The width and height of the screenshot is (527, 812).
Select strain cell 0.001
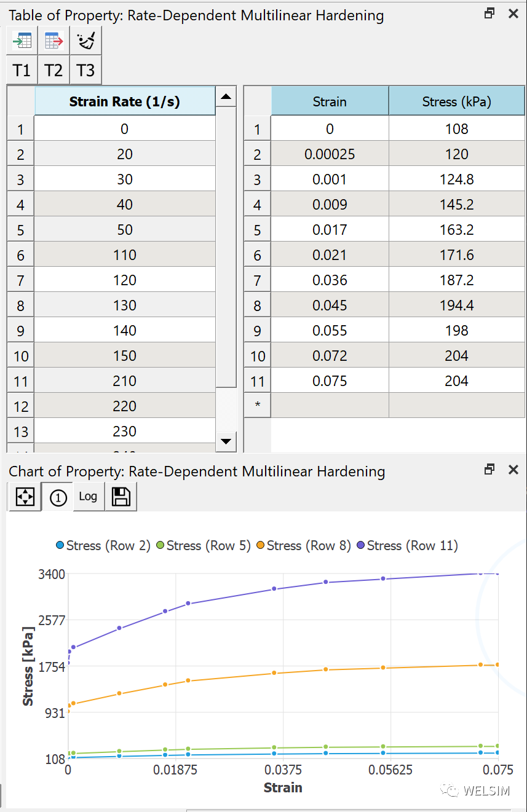330,179
